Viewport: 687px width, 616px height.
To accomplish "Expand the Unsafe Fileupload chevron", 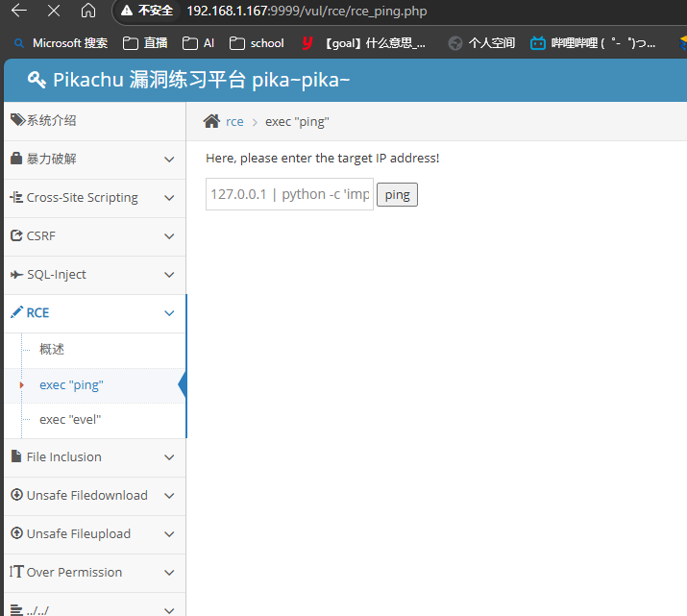I will [x=169, y=534].
